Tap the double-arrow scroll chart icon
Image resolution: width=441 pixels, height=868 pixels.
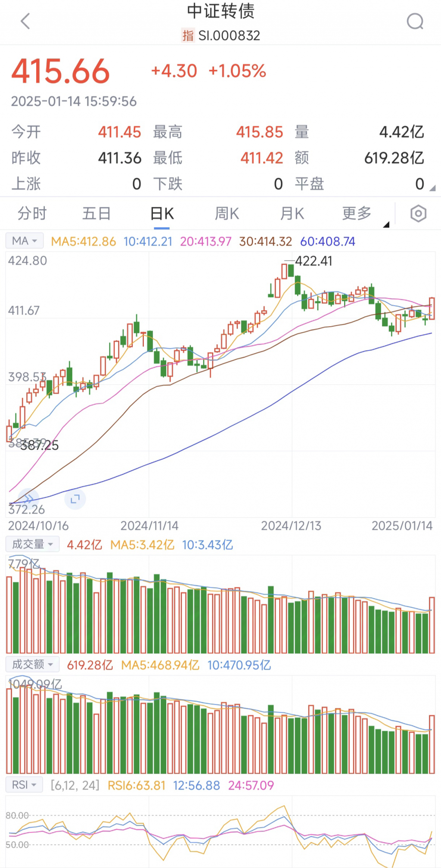click(28, 499)
